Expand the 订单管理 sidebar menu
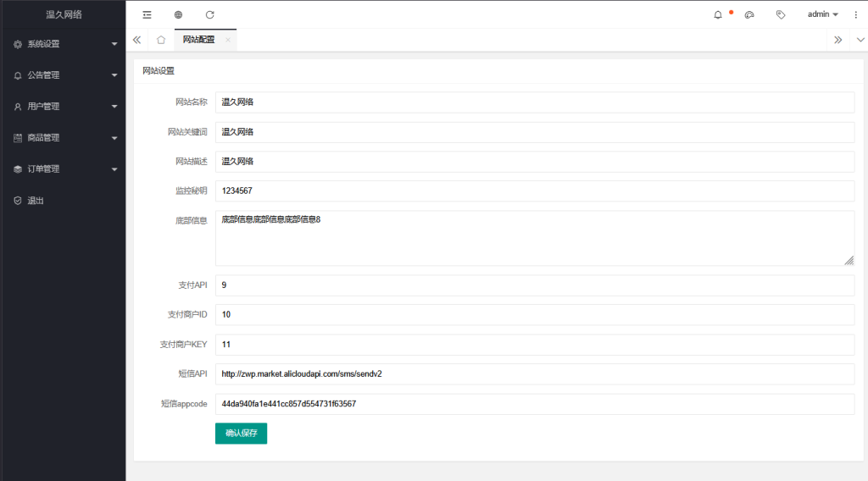This screenshot has height=481, width=868. point(63,169)
